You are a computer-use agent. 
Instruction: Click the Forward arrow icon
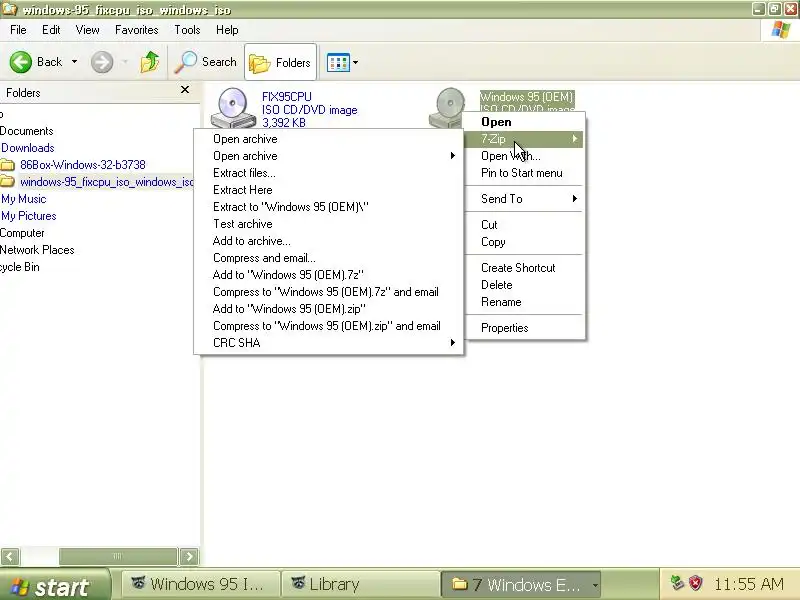pos(102,62)
